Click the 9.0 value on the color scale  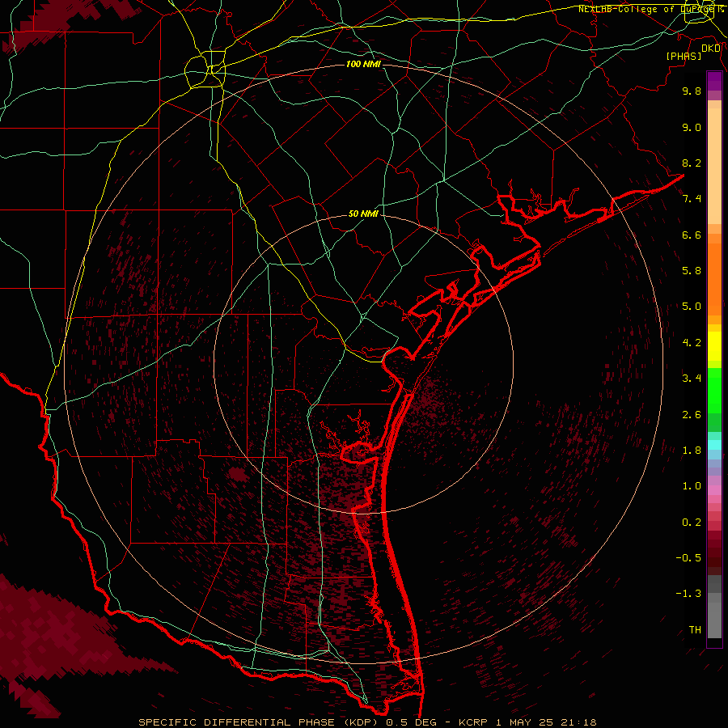(692, 127)
